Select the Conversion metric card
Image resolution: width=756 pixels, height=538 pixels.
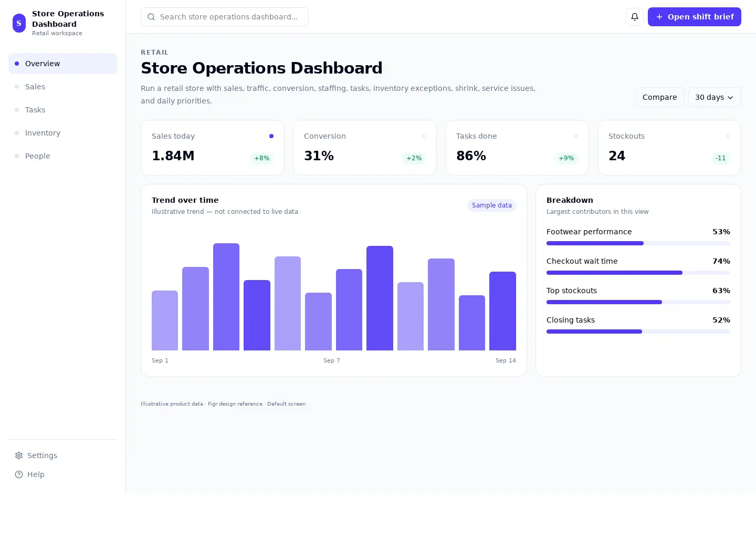365,148
